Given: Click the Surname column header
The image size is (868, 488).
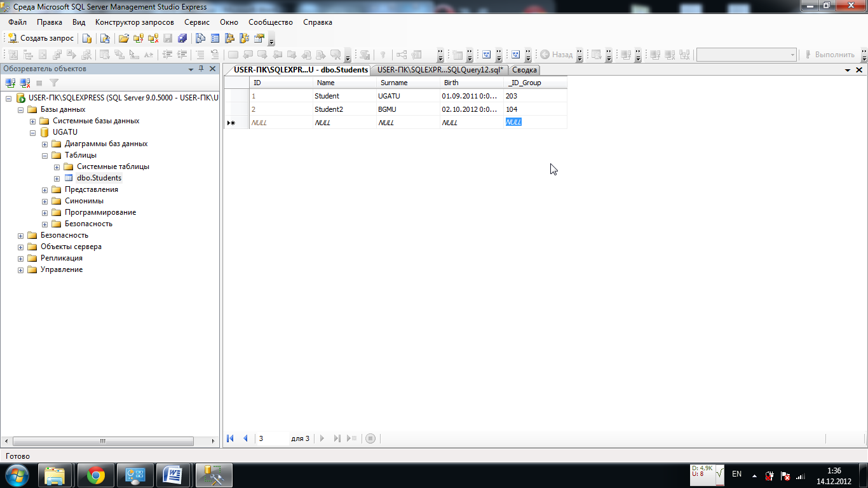Looking at the screenshot, I should (408, 83).
